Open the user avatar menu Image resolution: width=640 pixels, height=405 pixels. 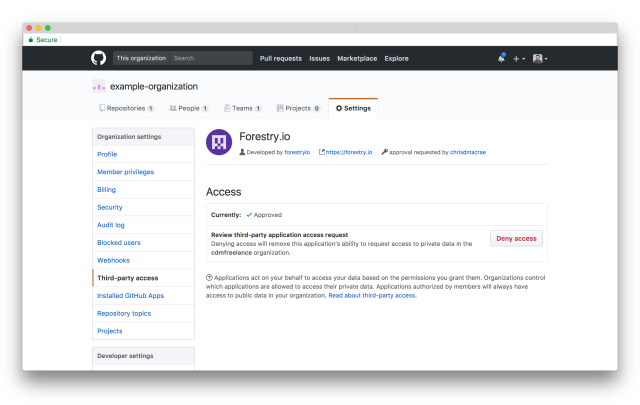tap(540, 58)
